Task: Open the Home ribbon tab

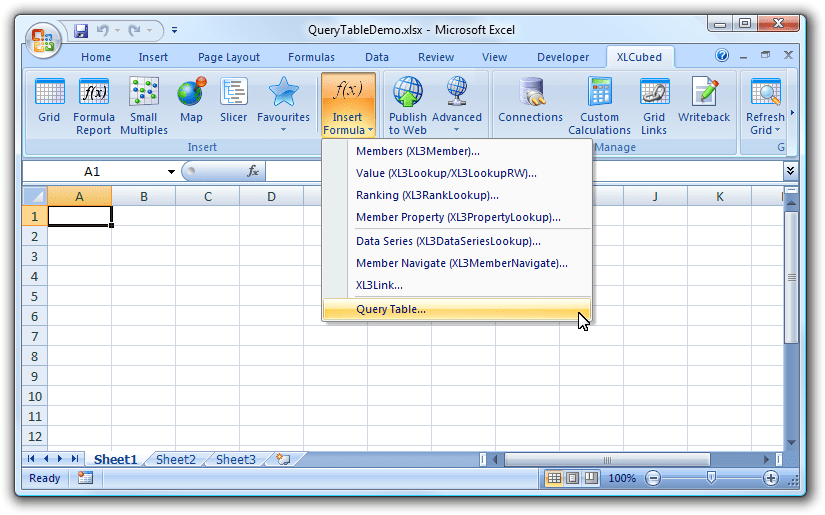Action: pos(96,57)
